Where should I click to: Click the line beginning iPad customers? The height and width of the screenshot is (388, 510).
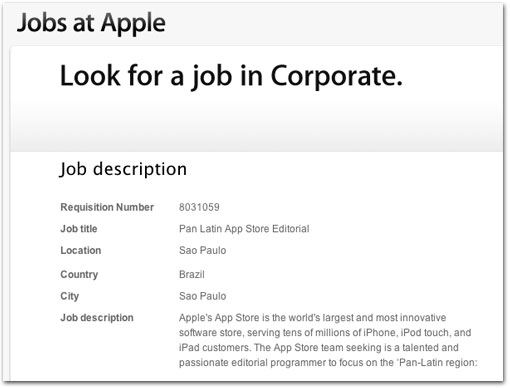pos(319,348)
